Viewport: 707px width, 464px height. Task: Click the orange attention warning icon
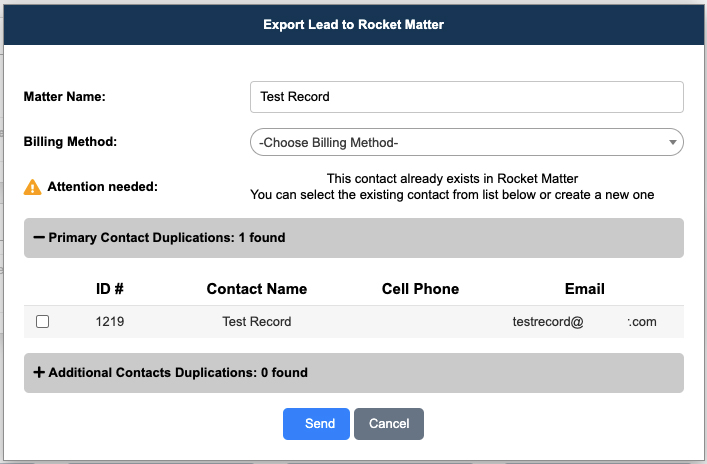(32, 187)
